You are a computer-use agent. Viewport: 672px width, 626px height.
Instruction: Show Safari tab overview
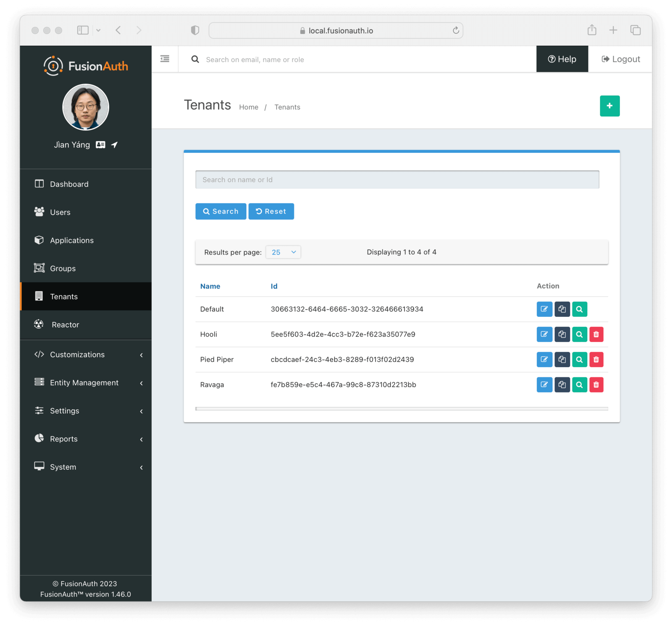click(635, 30)
